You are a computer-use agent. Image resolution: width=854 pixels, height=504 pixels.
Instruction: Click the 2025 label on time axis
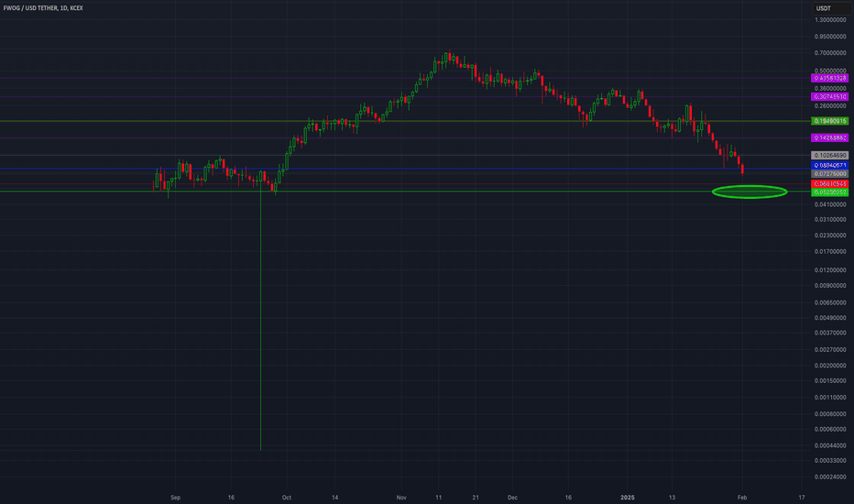[x=628, y=498]
